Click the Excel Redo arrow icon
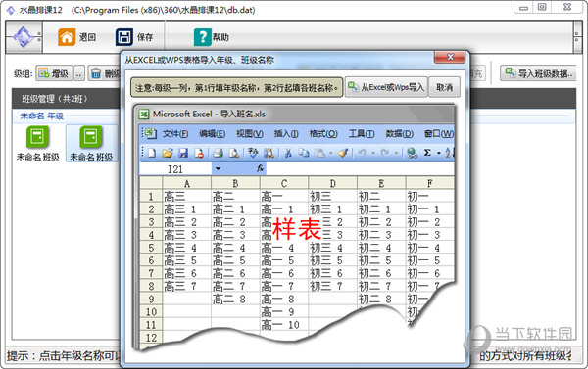The image size is (588, 369). [x=385, y=153]
